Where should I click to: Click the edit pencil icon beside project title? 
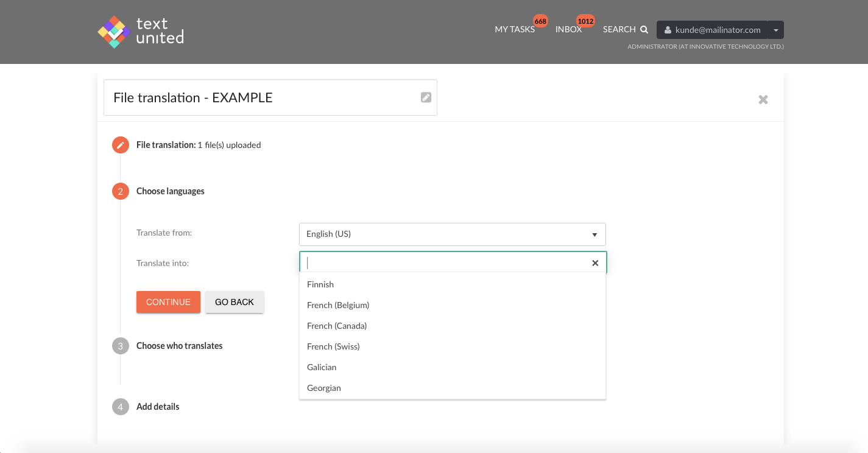tap(426, 97)
